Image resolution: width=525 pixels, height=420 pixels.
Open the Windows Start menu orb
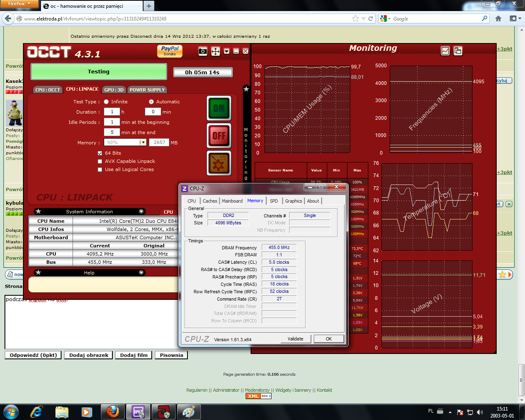[x=11, y=411]
